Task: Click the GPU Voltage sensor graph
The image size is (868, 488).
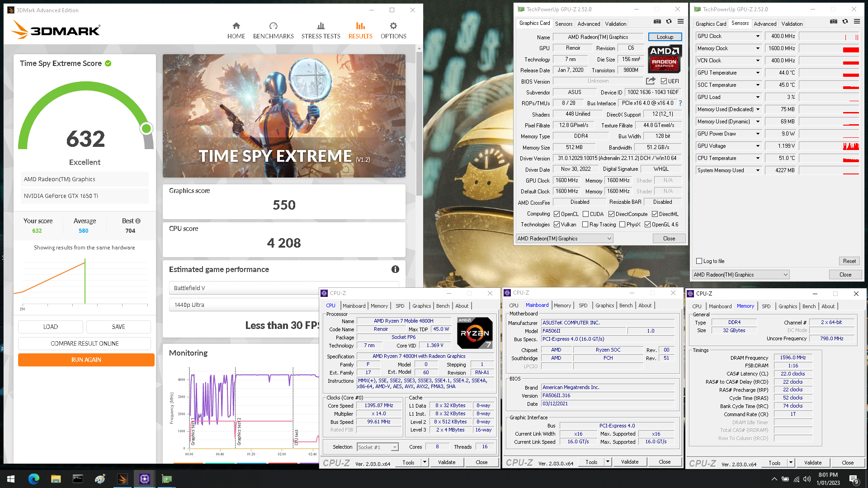Action: coord(829,146)
